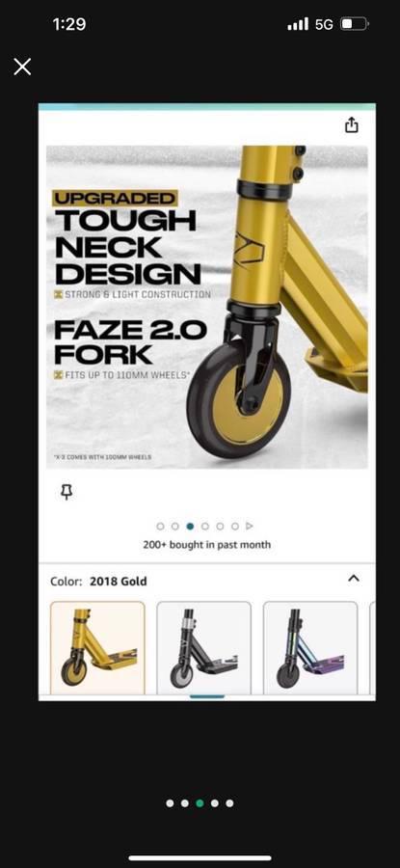Go to second product image dot
This screenshot has height=868, width=400.
175,526
